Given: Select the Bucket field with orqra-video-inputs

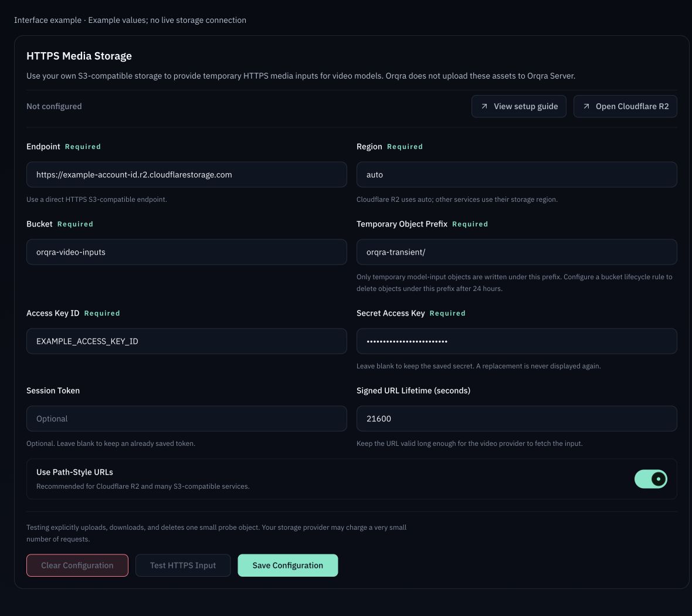Looking at the screenshot, I should 186,252.
